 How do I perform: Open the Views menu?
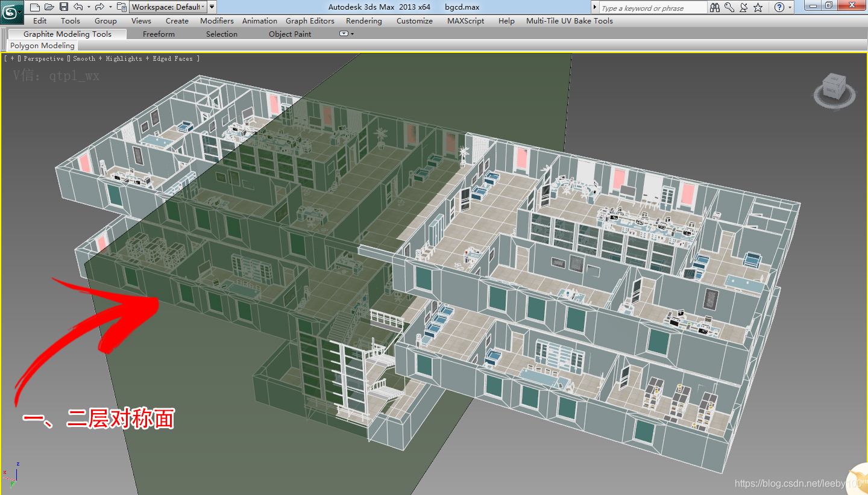point(141,20)
